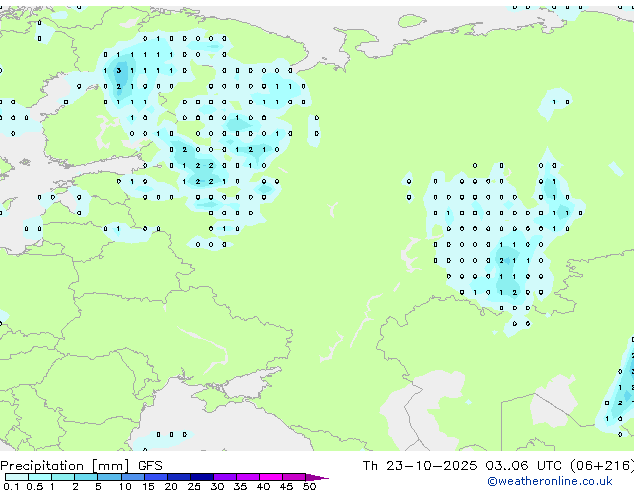Click the "10" legend scale label
This screenshot has height=490, width=634.
click(125, 486)
